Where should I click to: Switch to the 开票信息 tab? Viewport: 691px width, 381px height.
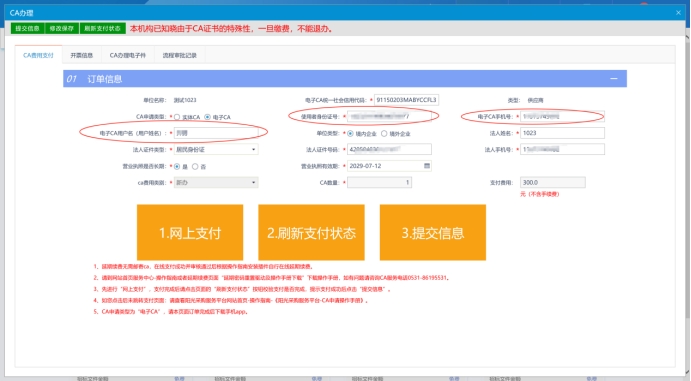(x=82, y=55)
